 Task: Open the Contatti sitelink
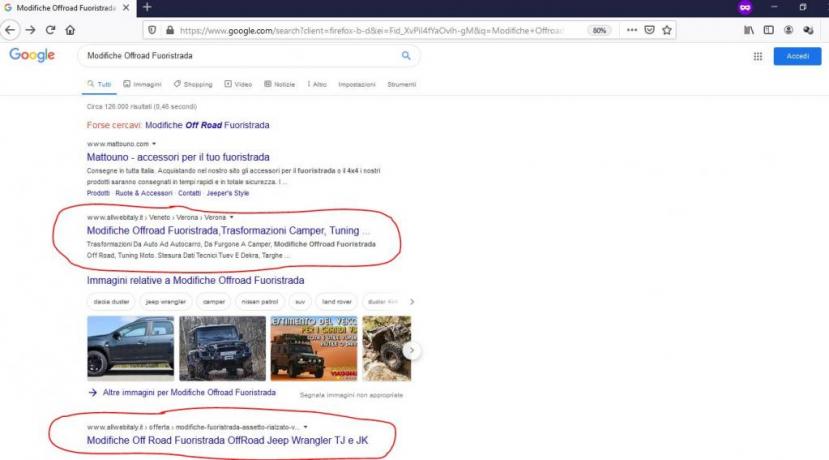tap(189, 193)
